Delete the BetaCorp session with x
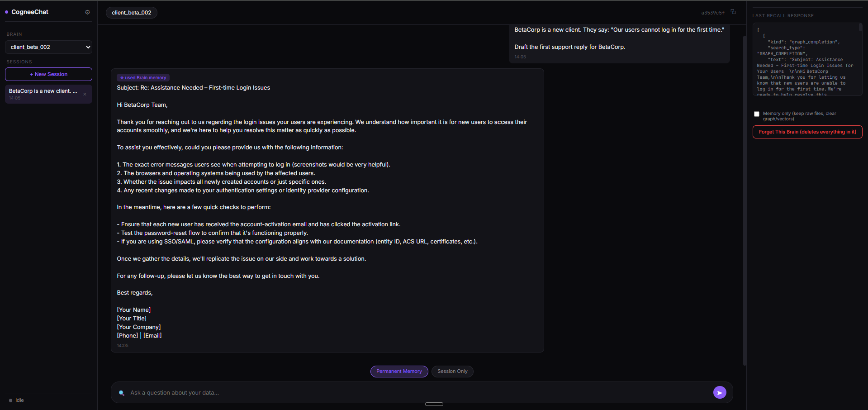Screen dimensions: 868x410 pos(85,94)
